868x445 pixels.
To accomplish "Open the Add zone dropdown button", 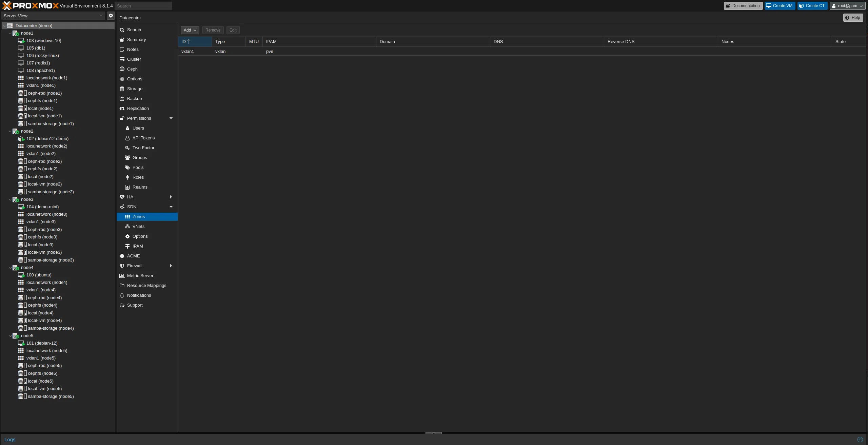I will 190,30.
